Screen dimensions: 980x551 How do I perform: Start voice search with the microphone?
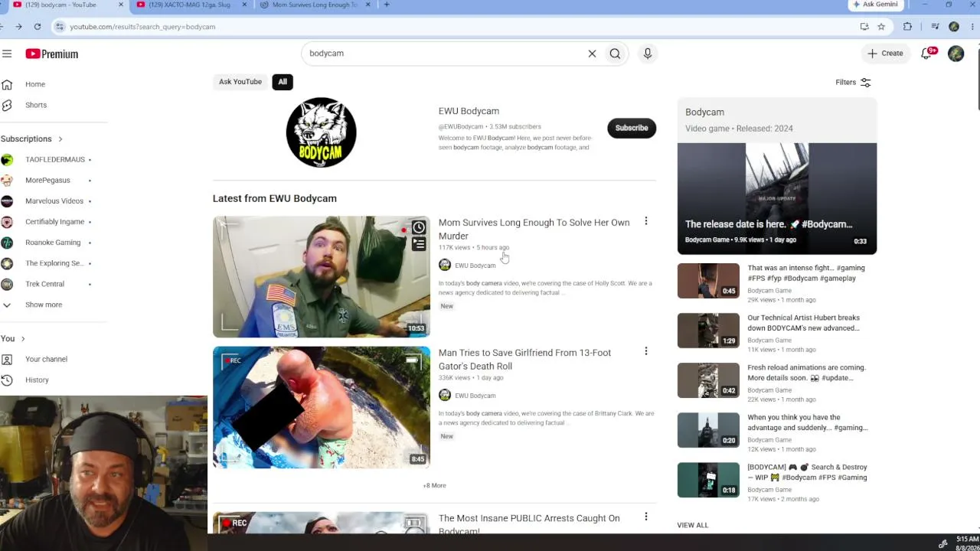(648, 54)
